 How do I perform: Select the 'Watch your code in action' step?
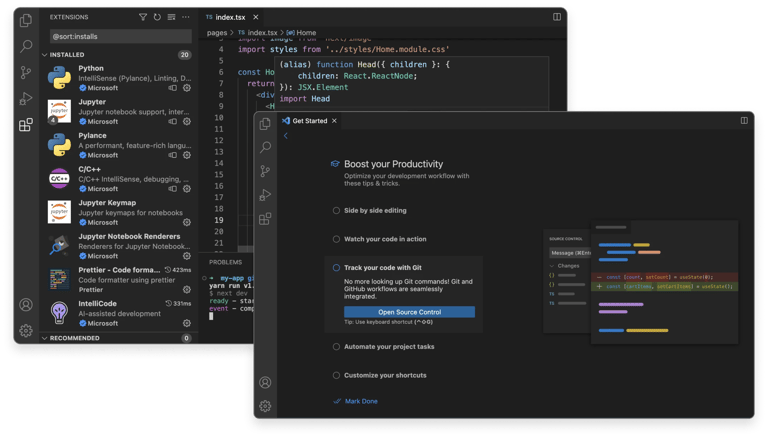tap(385, 239)
